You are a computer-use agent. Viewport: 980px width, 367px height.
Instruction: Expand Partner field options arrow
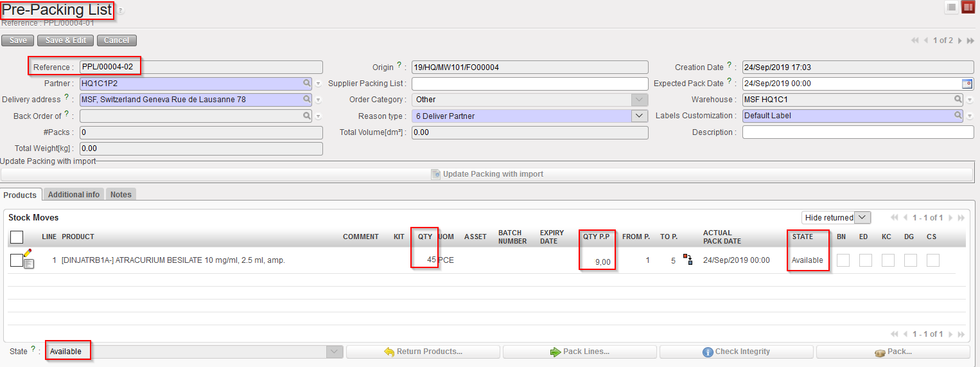pyautogui.click(x=318, y=84)
